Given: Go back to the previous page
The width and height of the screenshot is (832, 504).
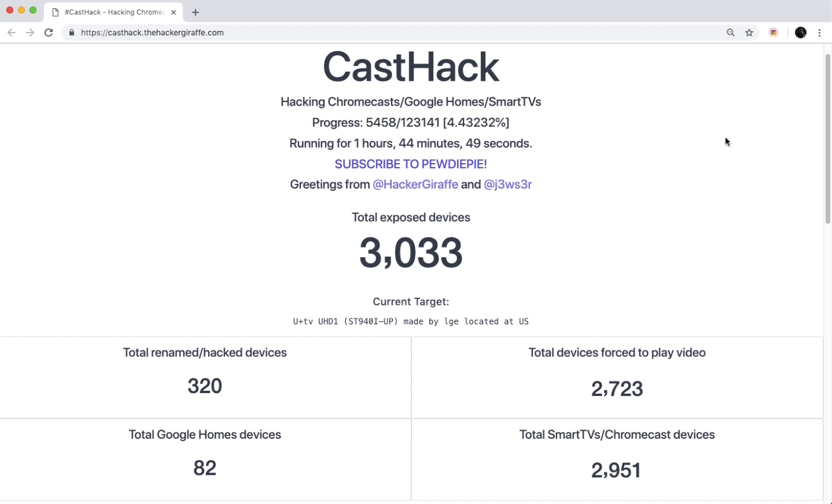Looking at the screenshot, I should click(x=11, y=33).
